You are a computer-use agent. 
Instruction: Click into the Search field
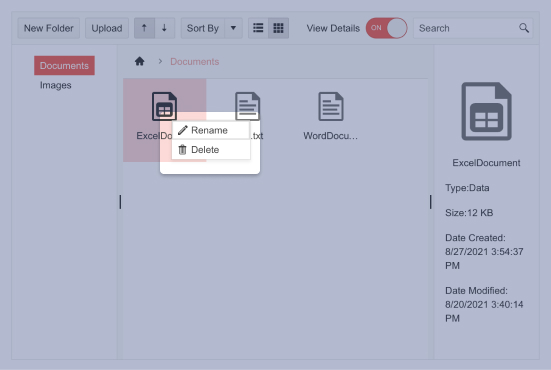tap(473, 28)
